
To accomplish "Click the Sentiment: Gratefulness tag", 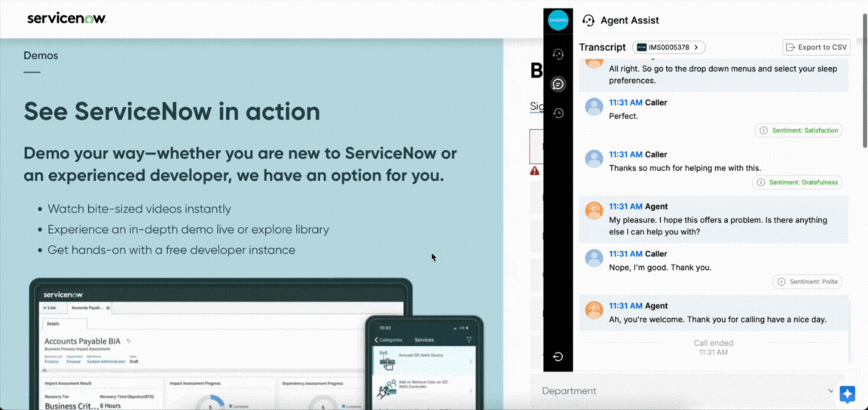I will tap(796, 182).
